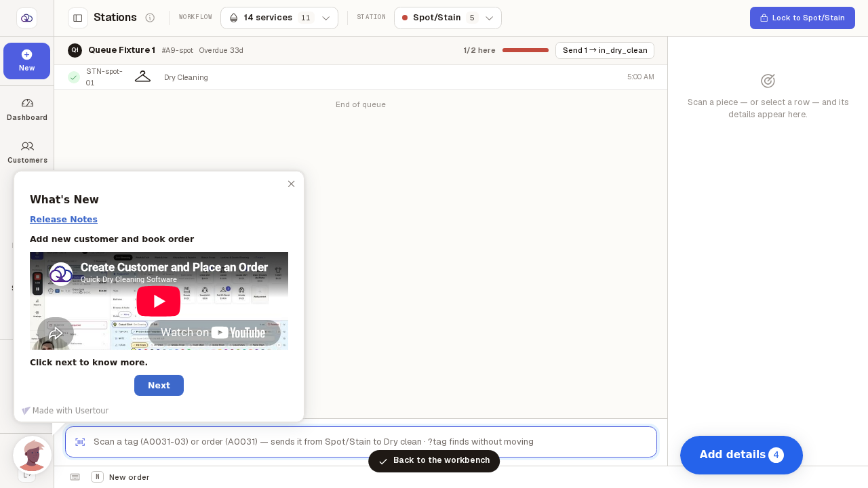Click the red progress bar for Queue Fixture 1
Viewport: 868px width, 488px height.
point(526,50)
